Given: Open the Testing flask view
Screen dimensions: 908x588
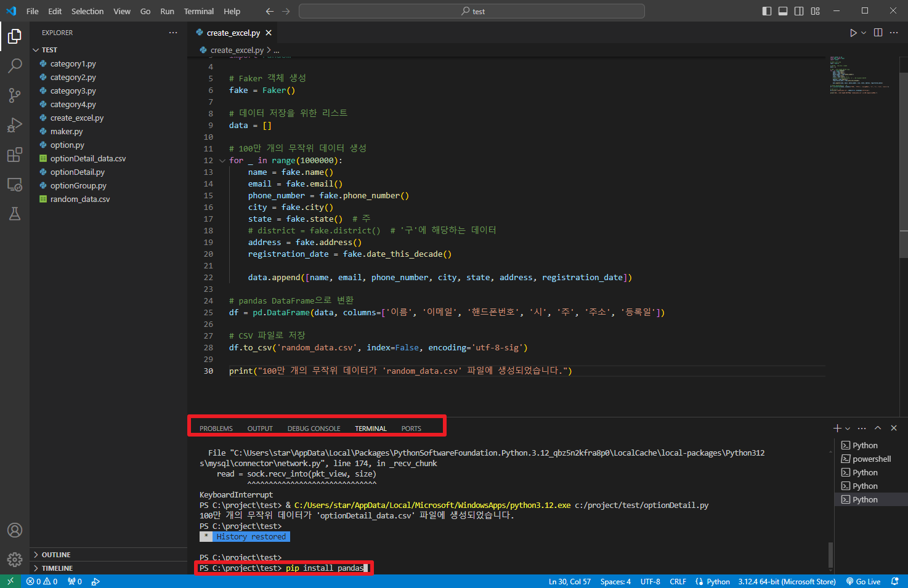Looking at the screenshot, I should pos(15,214).
